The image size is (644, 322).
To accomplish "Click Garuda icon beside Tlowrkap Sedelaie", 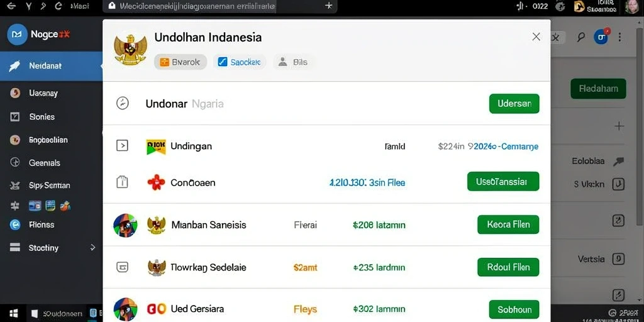I will [157, 267].
